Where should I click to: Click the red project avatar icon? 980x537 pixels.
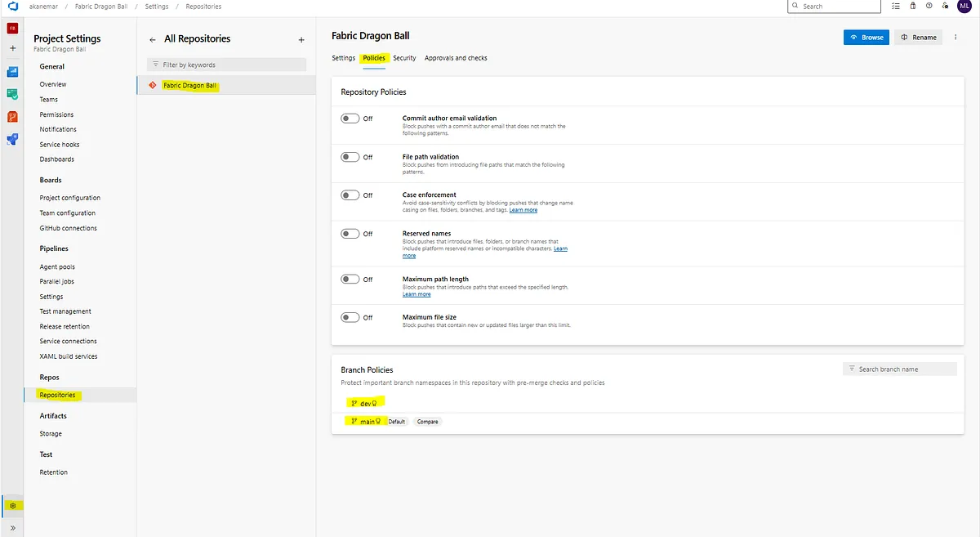tap(12, 29)
